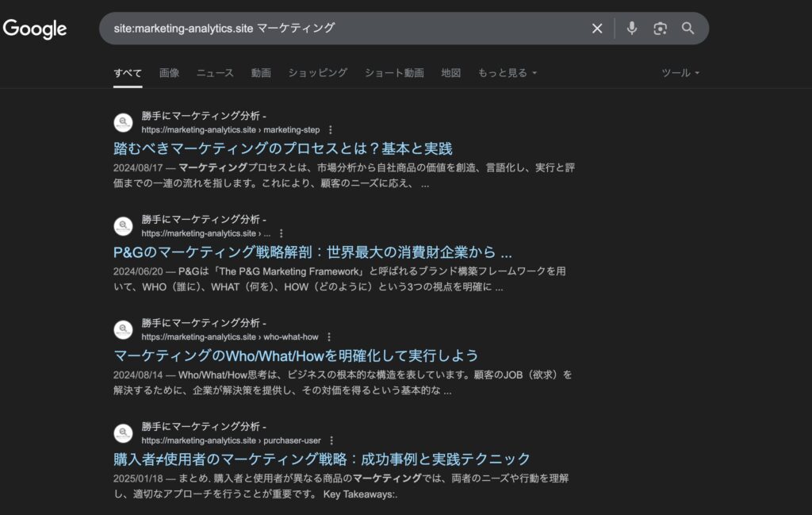Expand the もっと見る dropdown
Viewport: 812px width, 515px height.
pos(507,73)
